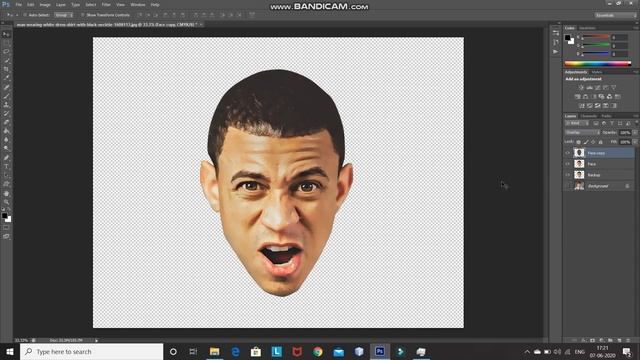Enable Show Transform Controls checkbox

tap(82, 15)
